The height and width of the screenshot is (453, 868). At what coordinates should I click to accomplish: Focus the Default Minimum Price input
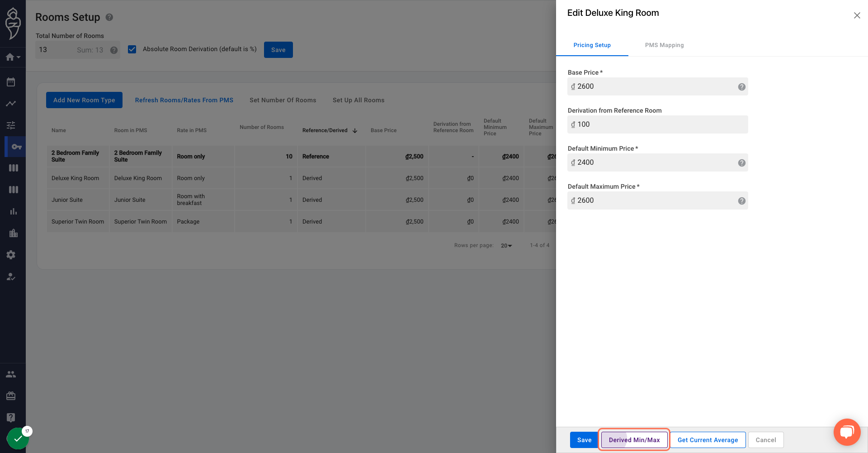(x=657, y=162)
